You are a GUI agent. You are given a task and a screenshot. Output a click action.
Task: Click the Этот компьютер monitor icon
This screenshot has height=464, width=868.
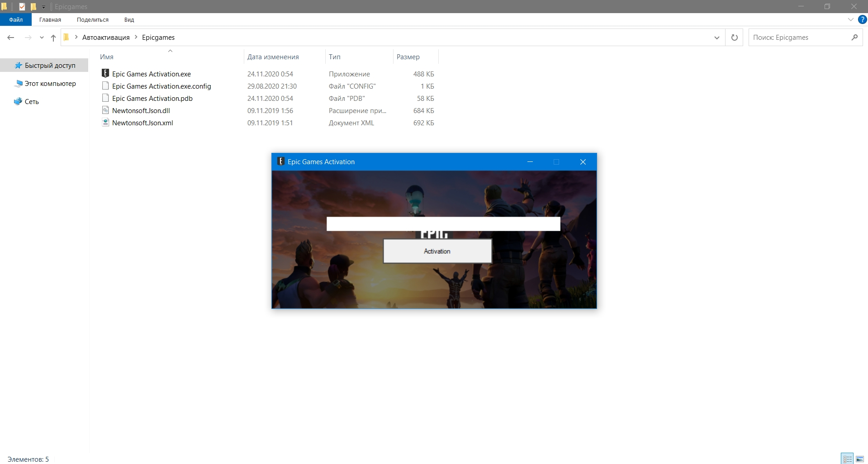pyautogui.click(x=19, y=84)
